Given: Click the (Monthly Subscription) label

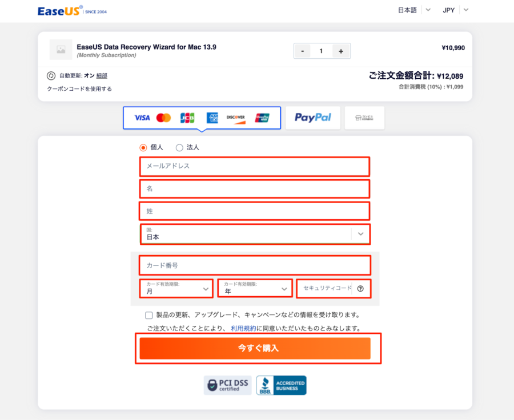Looking at the screenshot, I should click(107, 55).
